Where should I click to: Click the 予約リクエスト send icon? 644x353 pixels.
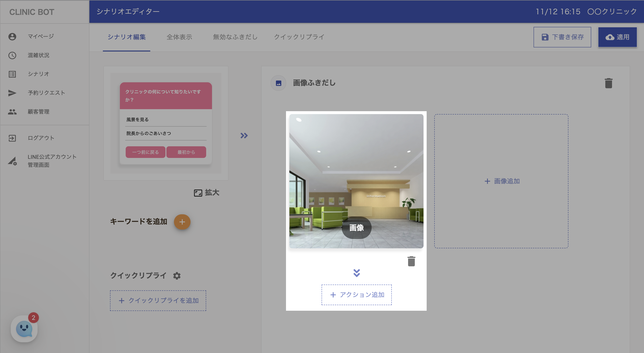click(12, 93)
